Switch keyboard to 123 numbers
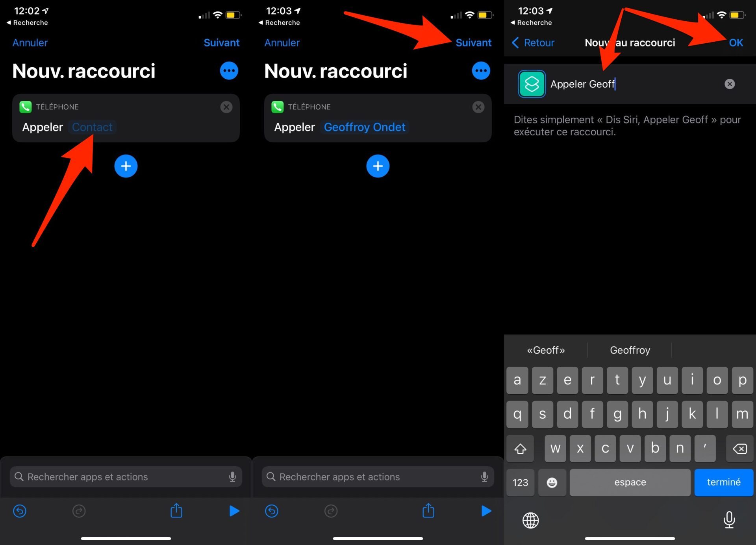This screenshot has width=756, height=545. point(520,482)
